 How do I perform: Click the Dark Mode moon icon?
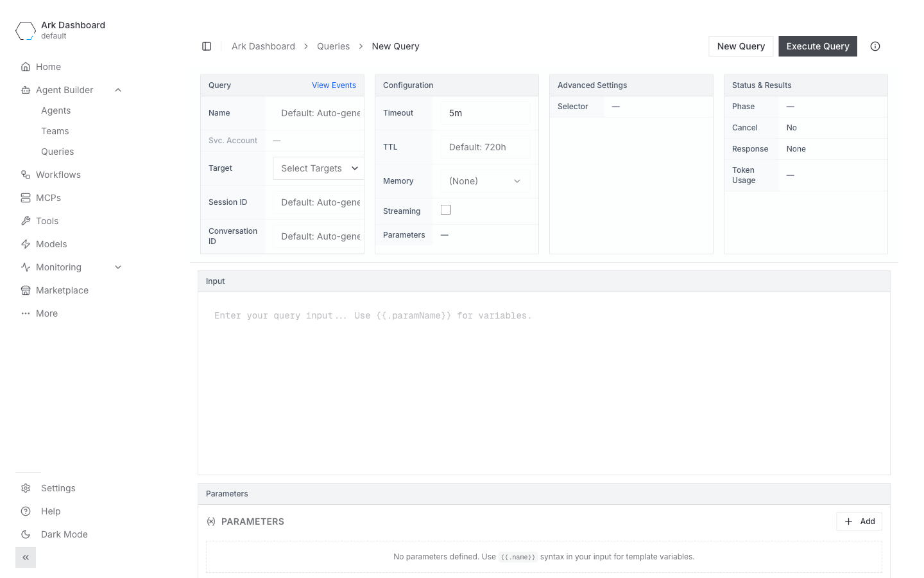click(x=26, y=534)
